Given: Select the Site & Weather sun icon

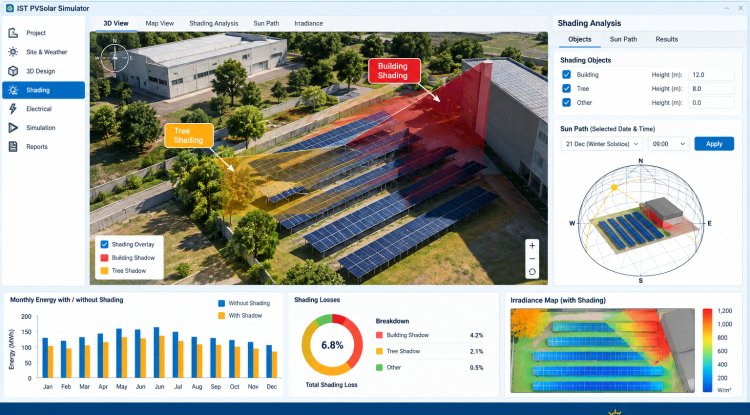Looking at the screenshot, I should (13, 52).
